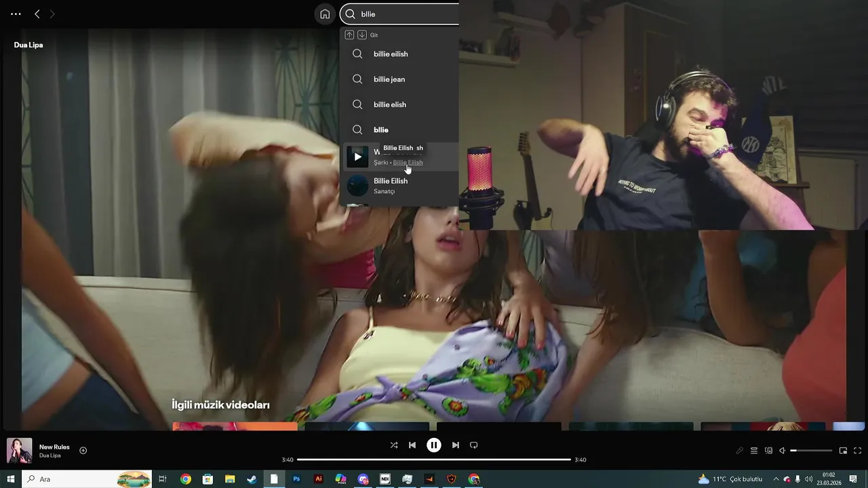
Task: Open the underlined Billie Eilish artist link
Action: click(408, 163)
